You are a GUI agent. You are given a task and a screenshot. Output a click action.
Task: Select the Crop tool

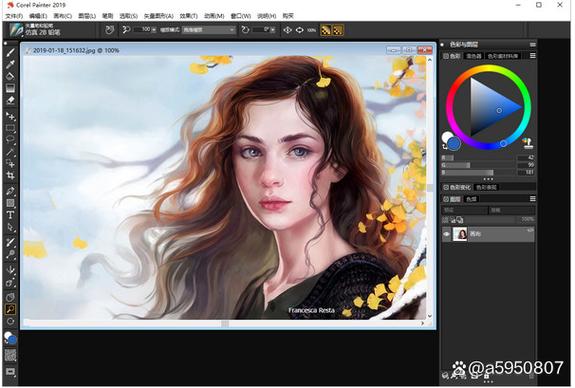pyautogui.click(x=10, y=175)
